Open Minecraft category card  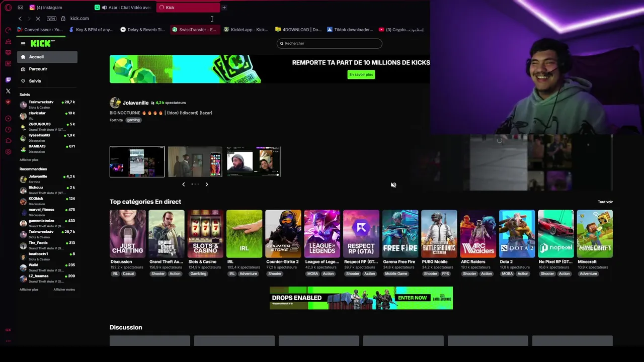(x=595, y=234)
